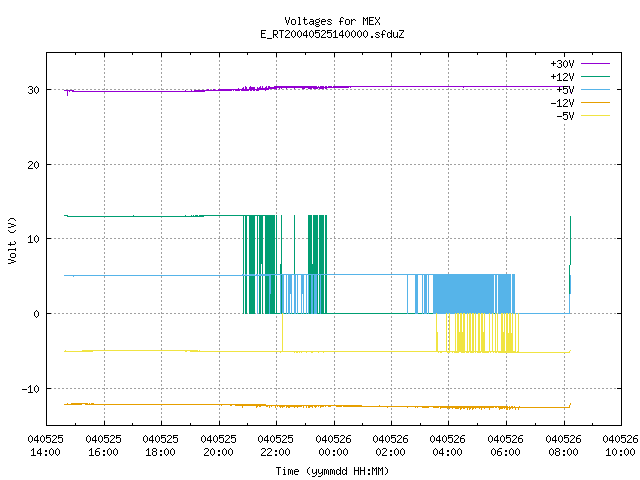
Task: Click the x-axis label 040525 16:00
Action: coord(103,446)
